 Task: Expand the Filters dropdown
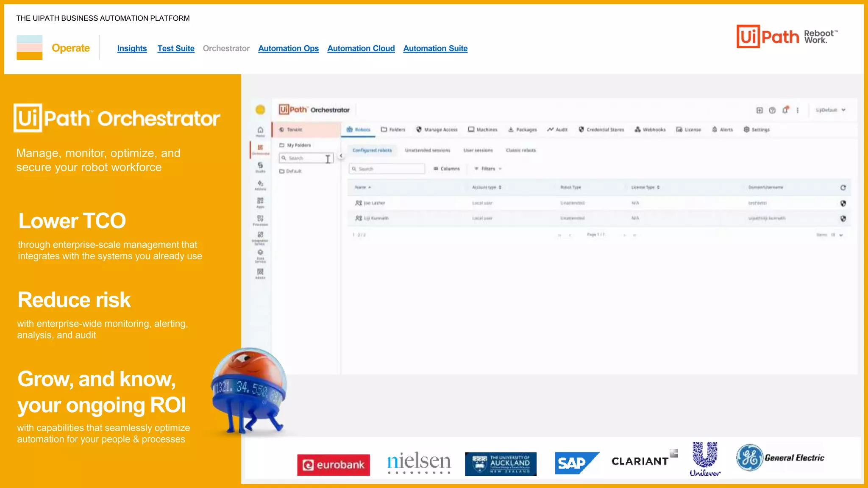click(488, 169)
